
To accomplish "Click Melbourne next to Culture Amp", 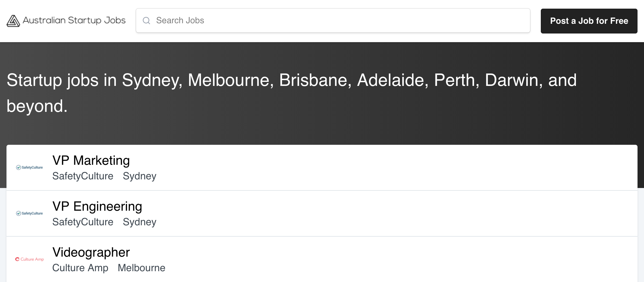I will (x=141, y=268).
